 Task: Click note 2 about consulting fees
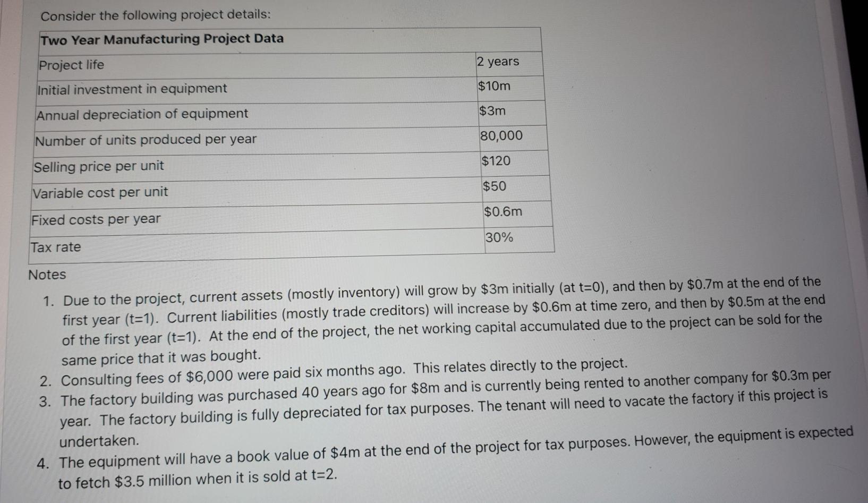tap(334, 372)
